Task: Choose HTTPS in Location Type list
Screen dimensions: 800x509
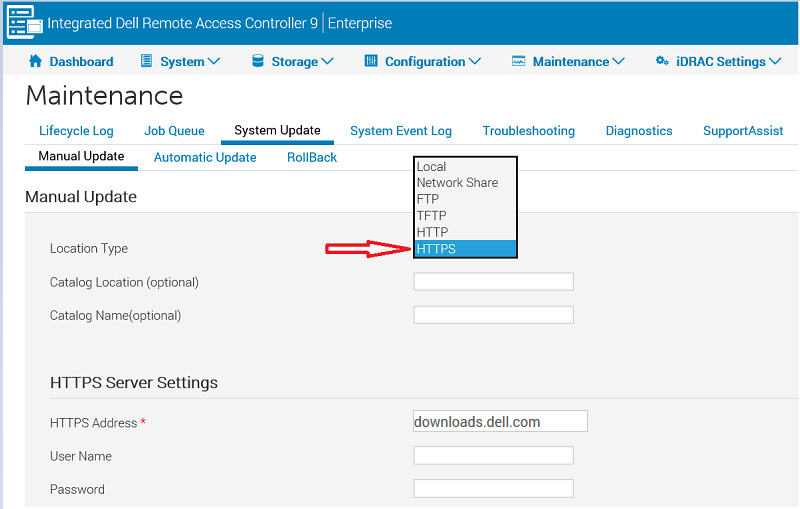Action: click(465, 249)
